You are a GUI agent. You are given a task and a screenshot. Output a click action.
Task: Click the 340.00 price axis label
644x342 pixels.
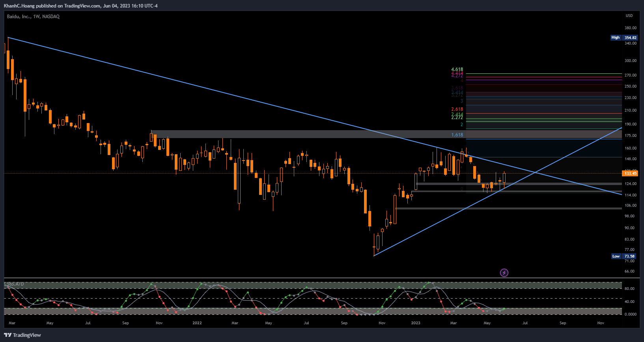pyautogui.click(x=631, y=43)
